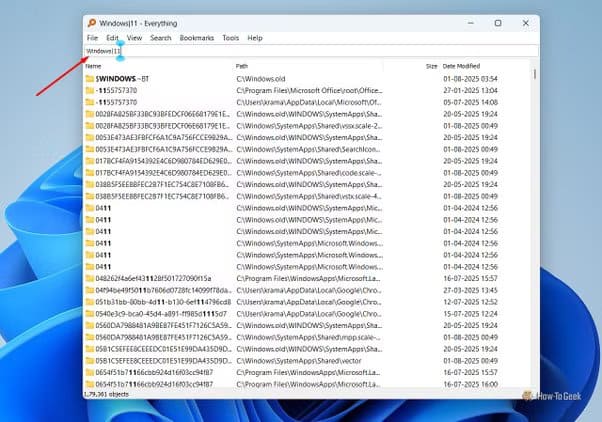Click the date '16-07-2025 16:00'

[x=470, y=384]
